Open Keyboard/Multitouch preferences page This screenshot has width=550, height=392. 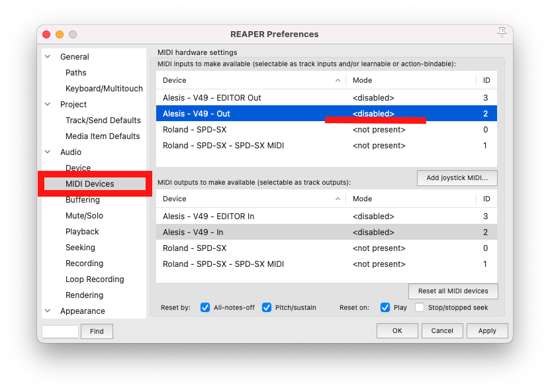point(104,89)
